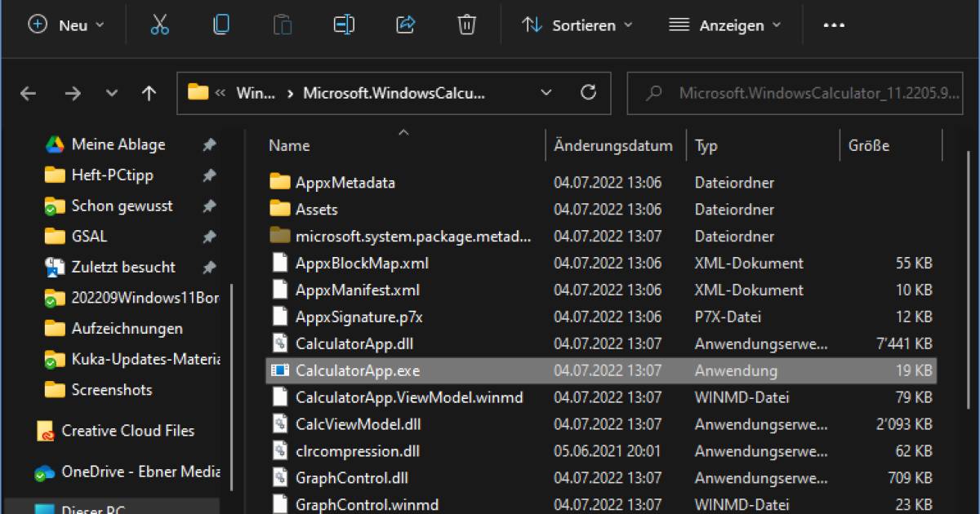
Task: Click the Microsoft.WindowsCalcu... breadcrumb segment
Action: pyautogui.click(x=394, y=93)
